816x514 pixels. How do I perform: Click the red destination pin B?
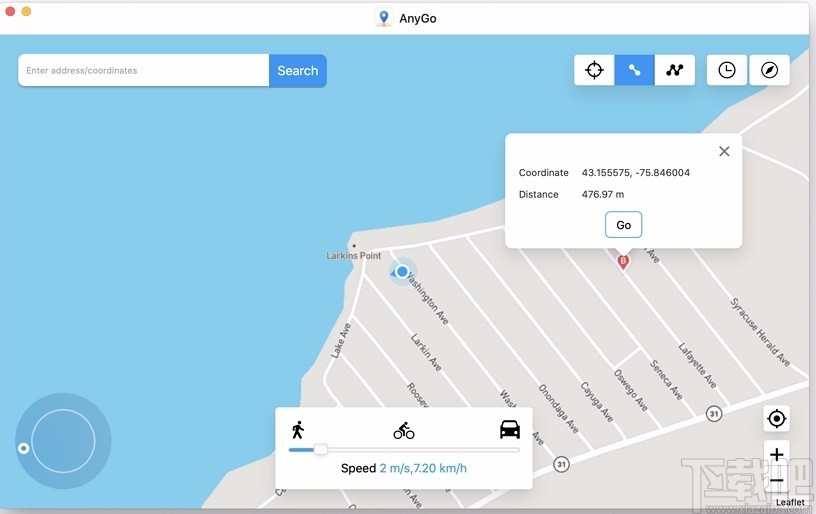click(x=623, y=262)
